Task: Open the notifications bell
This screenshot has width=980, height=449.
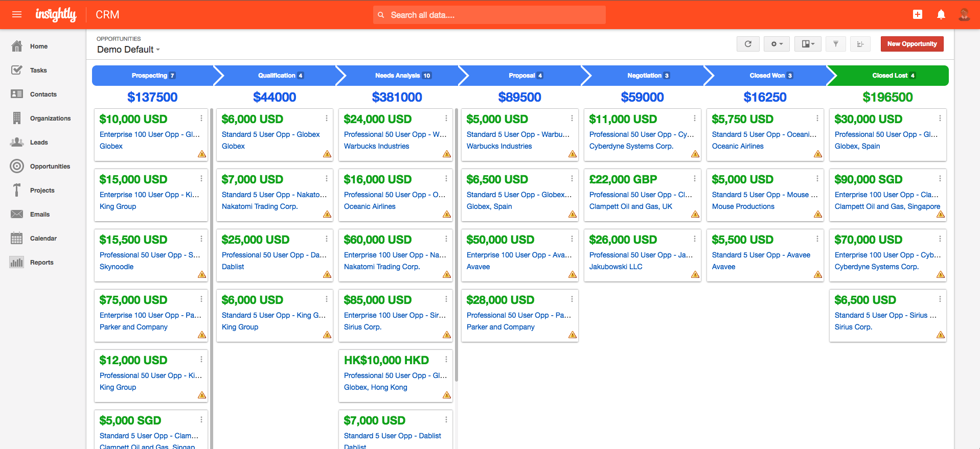Action: 941,14
